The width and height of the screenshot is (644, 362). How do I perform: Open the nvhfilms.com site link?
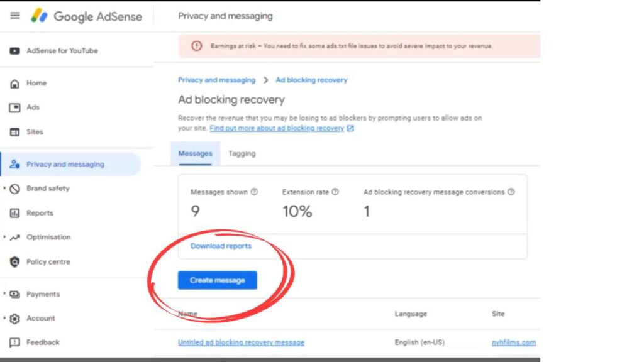point(514,343)
